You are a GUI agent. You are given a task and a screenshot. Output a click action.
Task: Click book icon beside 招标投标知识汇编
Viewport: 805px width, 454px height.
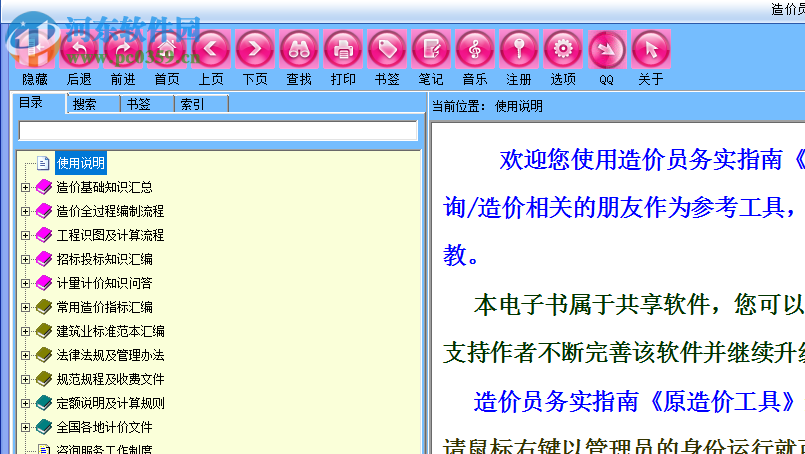[x=44, y=259]
